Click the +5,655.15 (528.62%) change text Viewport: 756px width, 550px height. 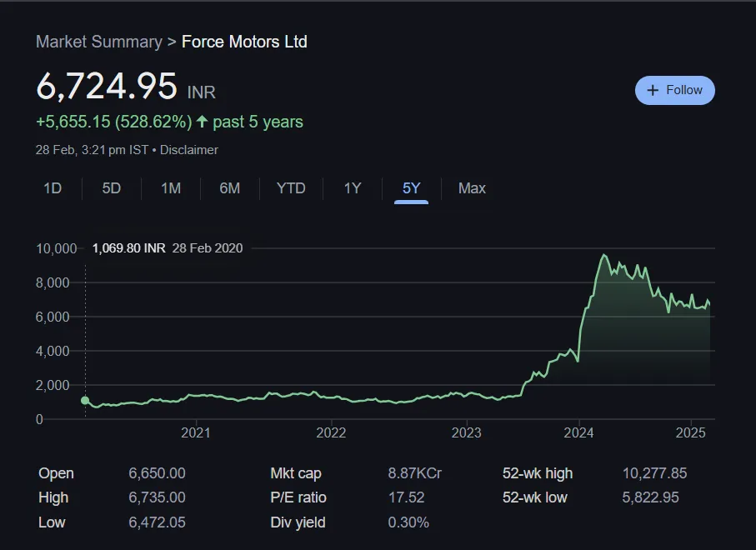point(114,122)
